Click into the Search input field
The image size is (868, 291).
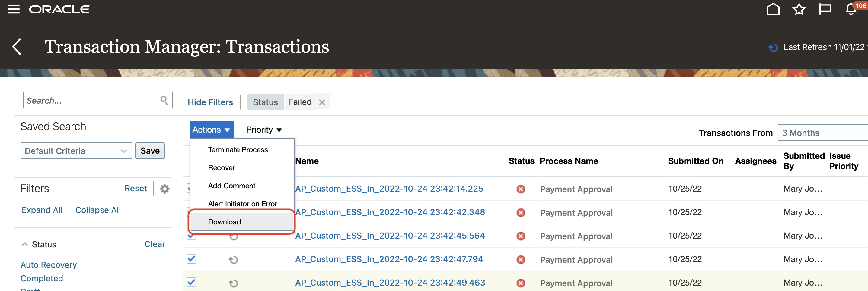[x=91, y=101]
